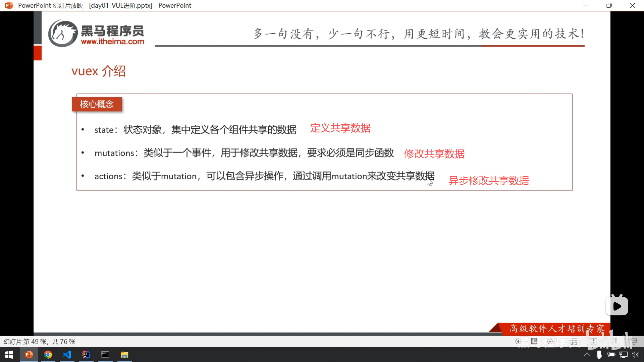Advance to next slide with status bar arrow
Viewport: 644px width, 362px height.
click(550, 341)
